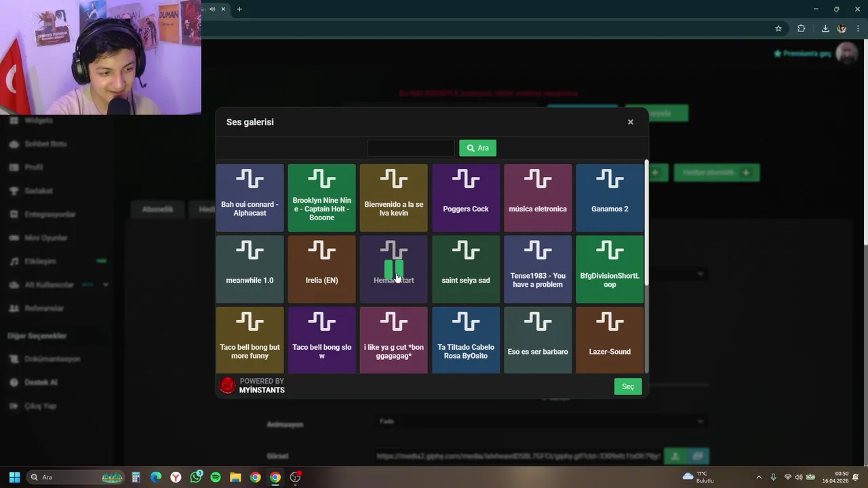Pick Taco bell bong but more funny
The image size is (868, 488).
(250, 340)
